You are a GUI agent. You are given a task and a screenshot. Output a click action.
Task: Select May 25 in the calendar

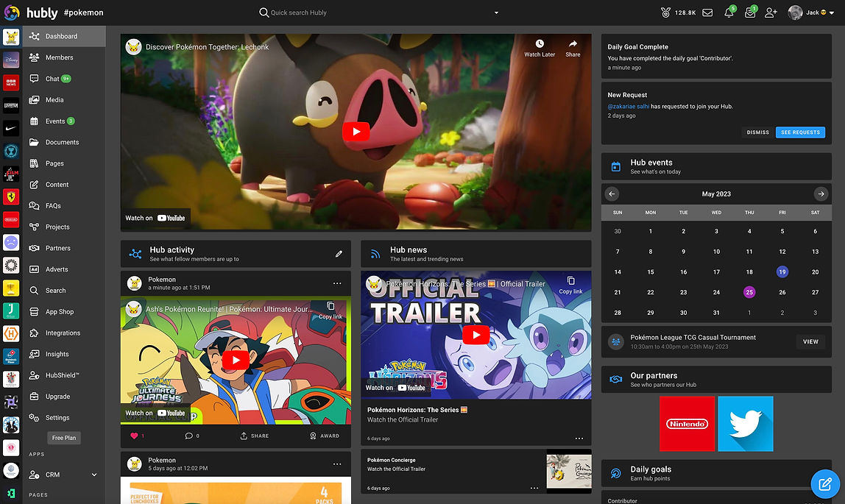click(x=749, y=292)
